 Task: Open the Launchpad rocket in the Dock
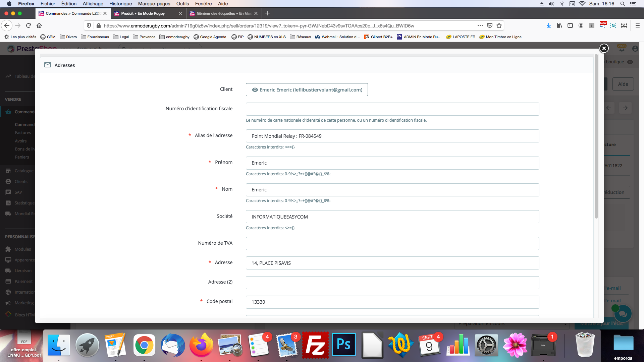coord(87,345)
